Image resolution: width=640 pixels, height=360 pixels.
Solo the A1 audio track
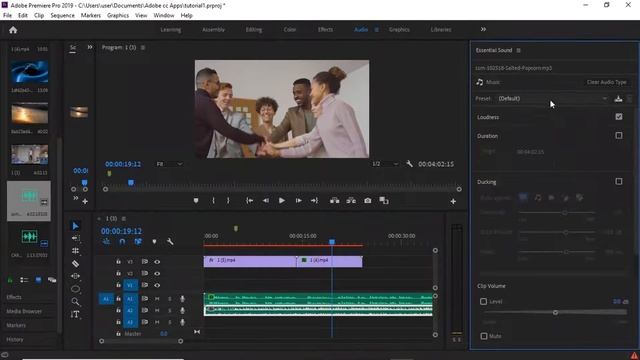point(170,299)
